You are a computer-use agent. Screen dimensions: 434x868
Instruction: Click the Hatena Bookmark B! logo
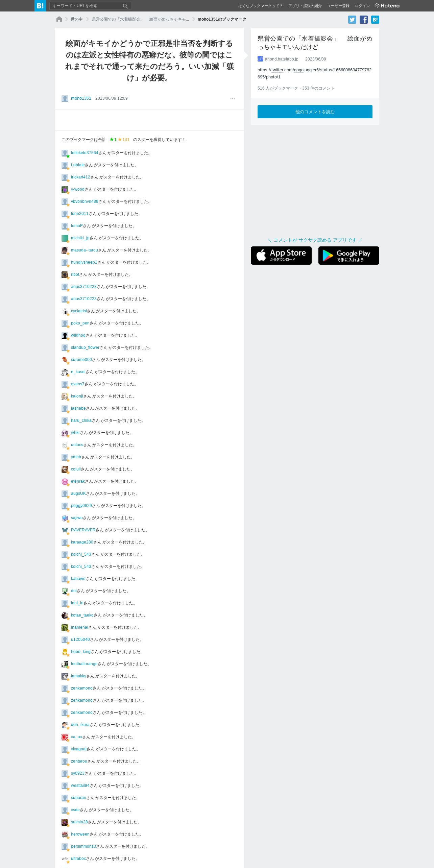pyautogui.click(x=40, y=6)
